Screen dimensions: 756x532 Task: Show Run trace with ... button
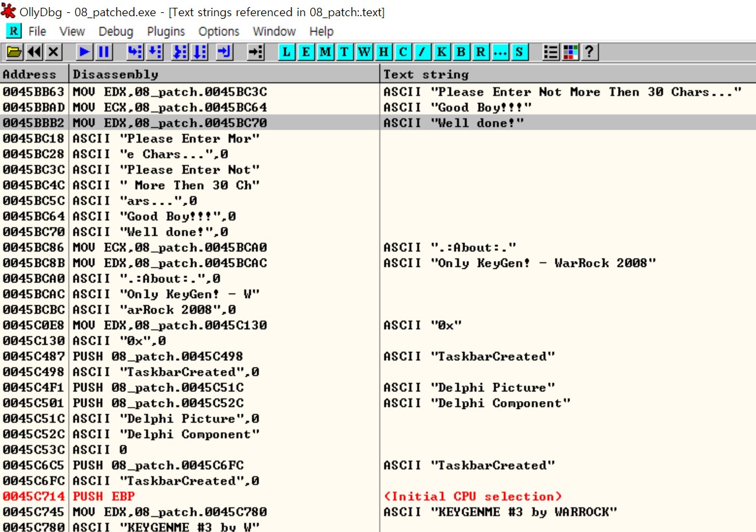tap(500, 52)
